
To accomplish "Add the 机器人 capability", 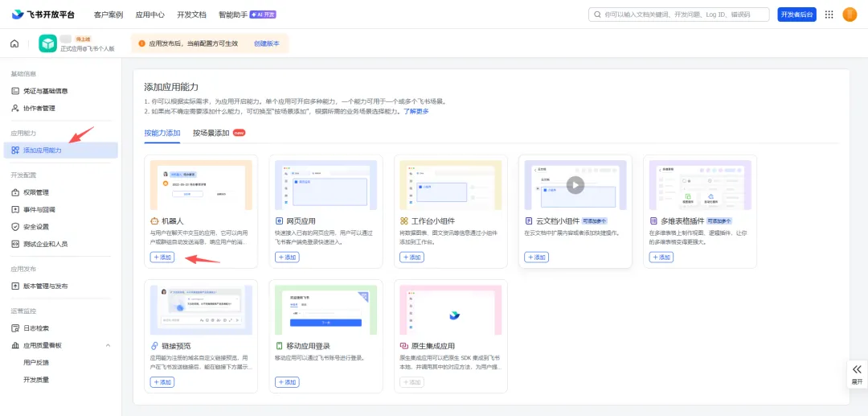I will [162, 257].
